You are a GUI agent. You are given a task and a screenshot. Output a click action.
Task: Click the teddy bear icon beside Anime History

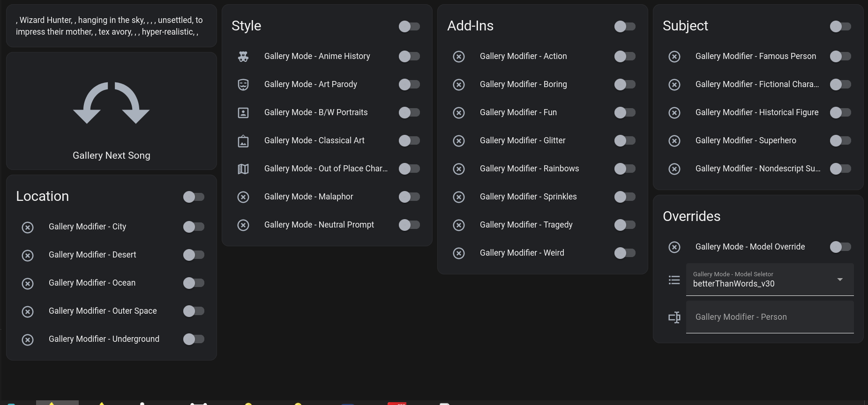pos(243,57)
